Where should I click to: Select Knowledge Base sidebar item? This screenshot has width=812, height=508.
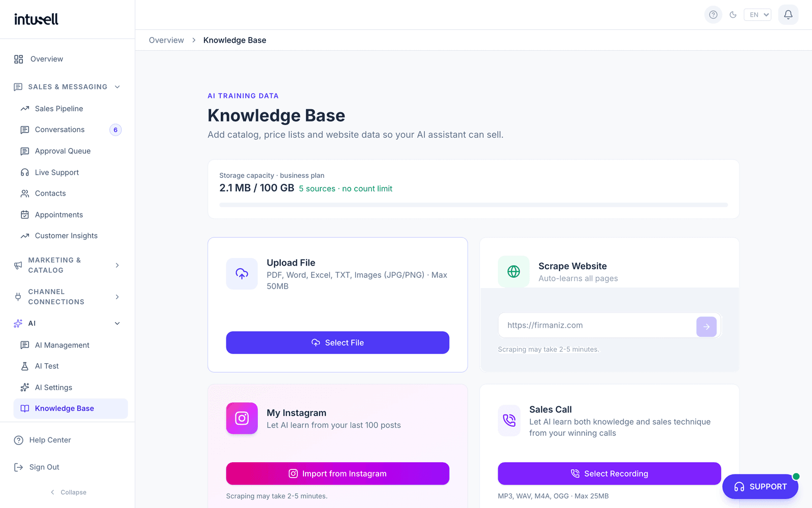71,408
